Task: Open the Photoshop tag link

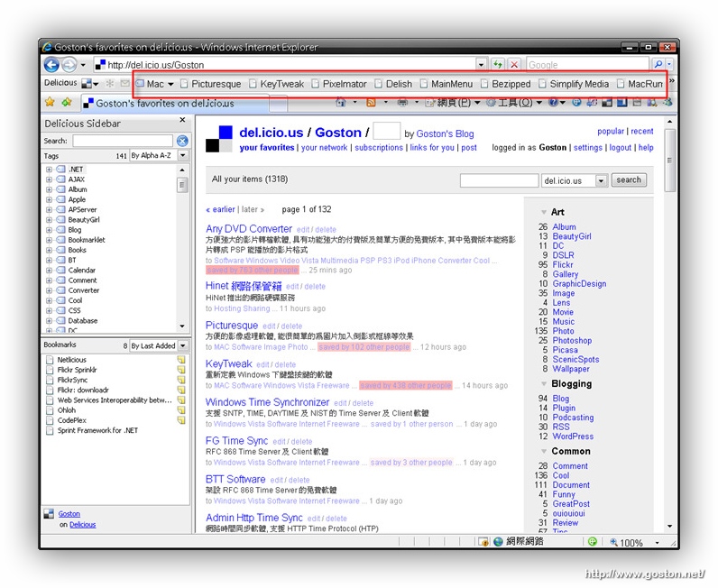Action: (572, 340)
